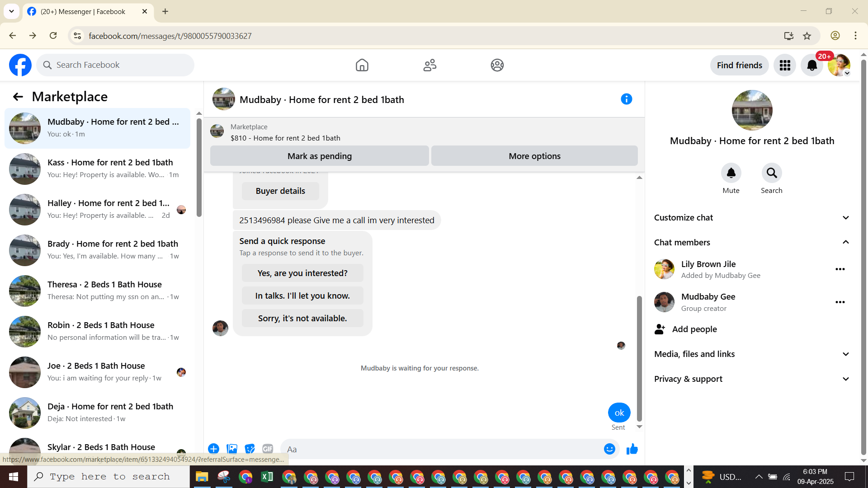
Task: Click the chat list scrollbar
Action: (x=199, y=167)
